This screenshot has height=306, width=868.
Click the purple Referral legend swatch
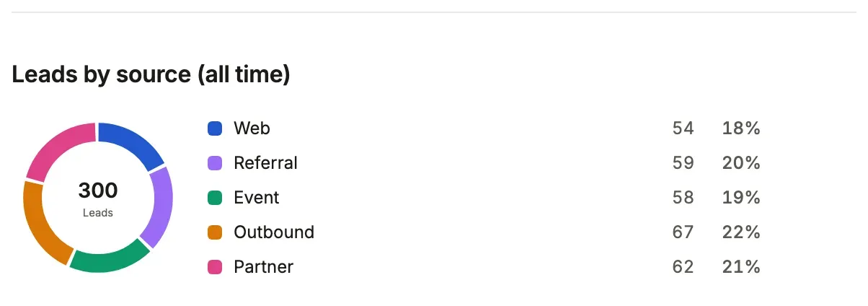coord(215,163)
